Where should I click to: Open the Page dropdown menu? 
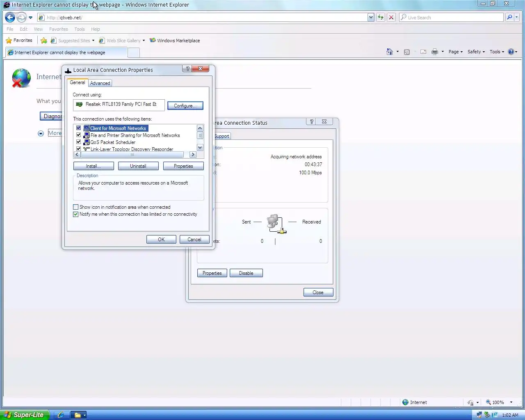point(455,52)
